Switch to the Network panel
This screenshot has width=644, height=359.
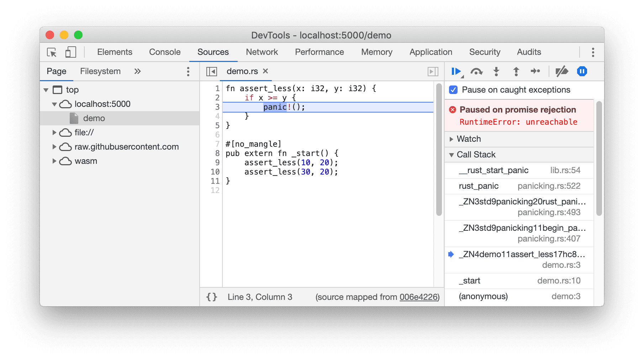point(262,52)
